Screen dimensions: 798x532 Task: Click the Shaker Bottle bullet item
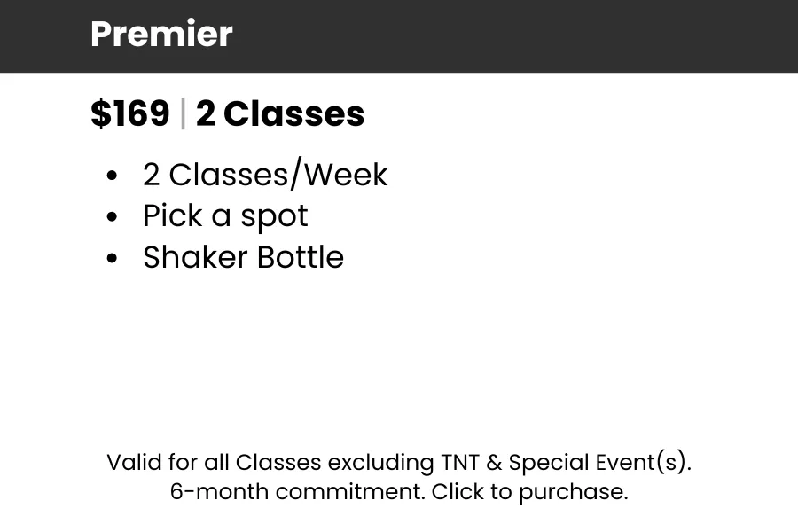point(243,257)
